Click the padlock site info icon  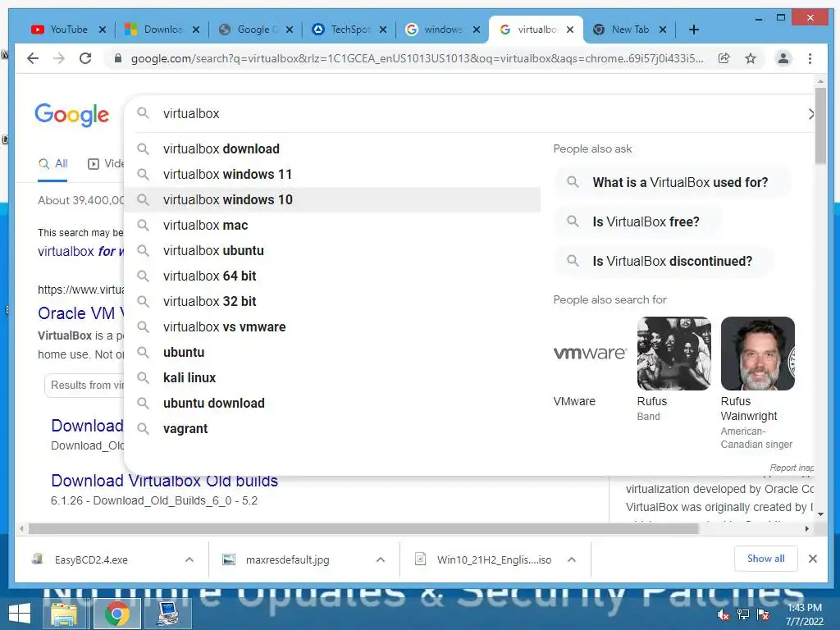118,58
